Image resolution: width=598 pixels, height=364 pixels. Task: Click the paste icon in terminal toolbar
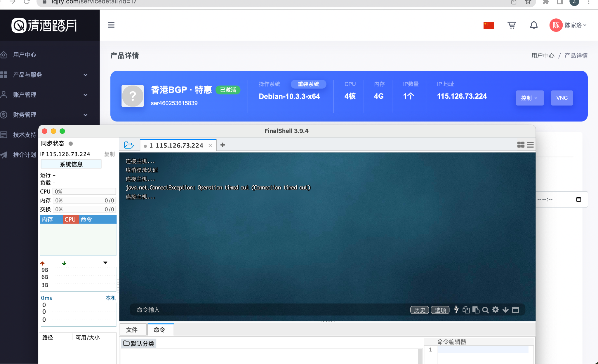tap(476, 310)
